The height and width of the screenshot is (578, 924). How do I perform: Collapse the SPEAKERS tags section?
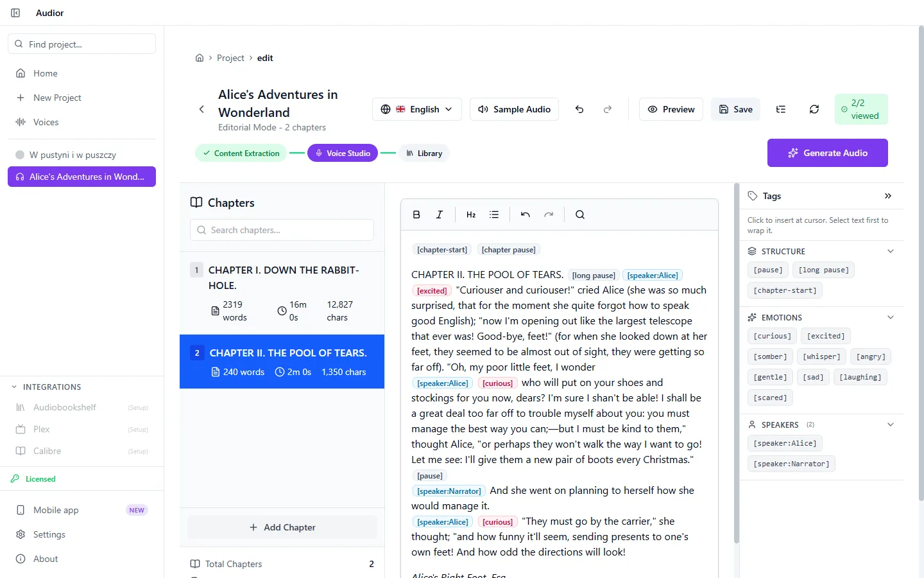[x=891, y=425]
